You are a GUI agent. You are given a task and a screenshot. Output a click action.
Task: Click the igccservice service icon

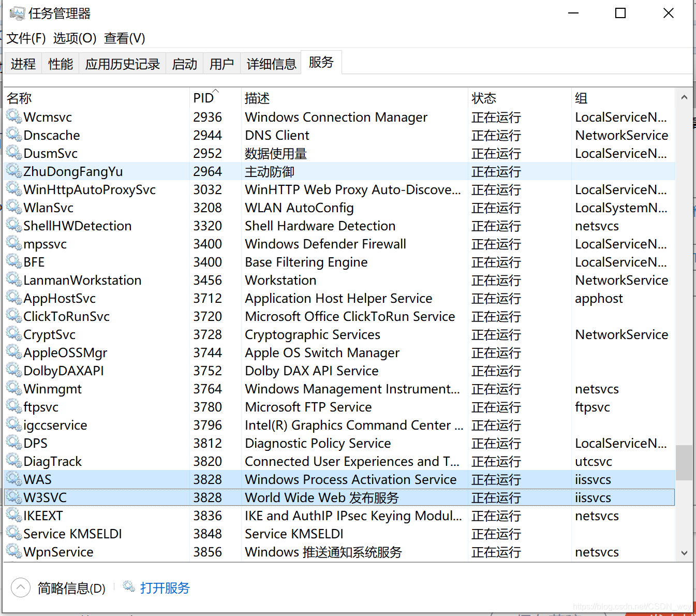13,424
